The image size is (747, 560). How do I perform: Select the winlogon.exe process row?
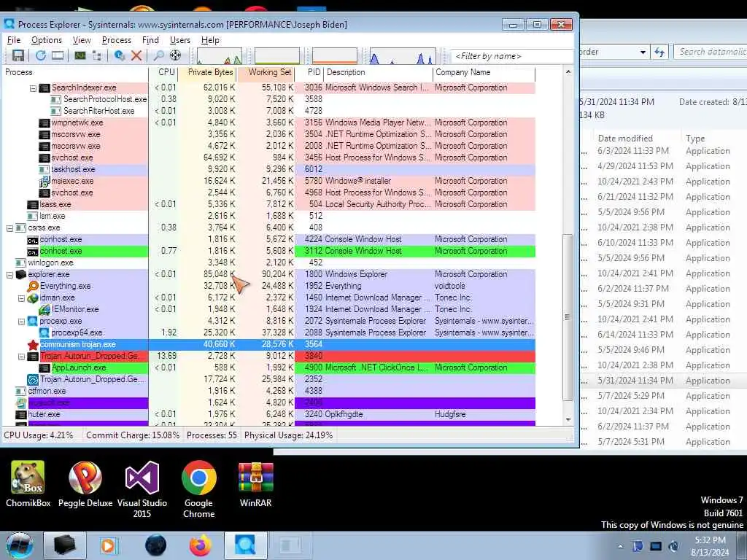269,262
